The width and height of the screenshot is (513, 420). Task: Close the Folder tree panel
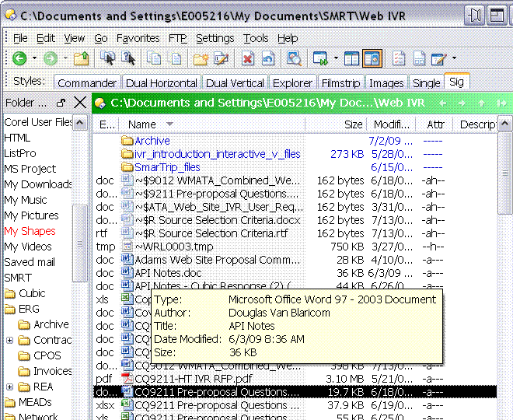click(x=80, y=103)
